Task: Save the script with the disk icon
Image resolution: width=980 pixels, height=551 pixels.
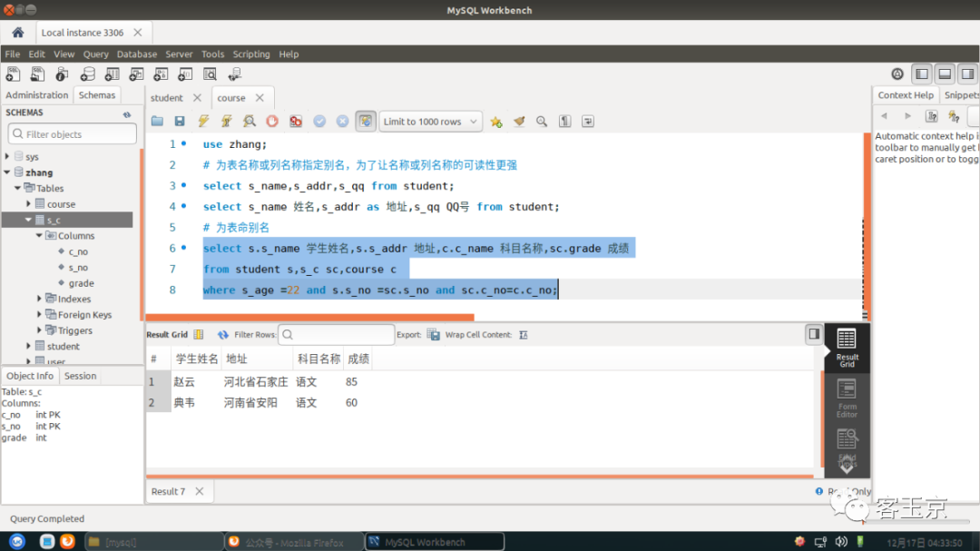Action: [x=180, y=122]
